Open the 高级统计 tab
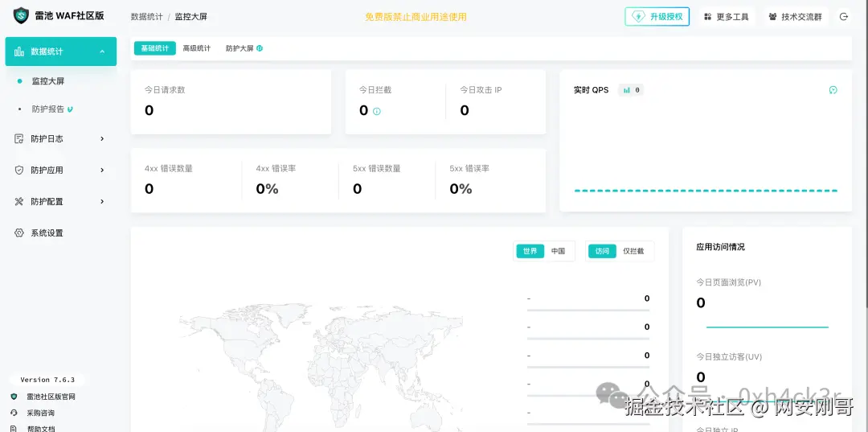868x432 pixels. coord(197,48)
